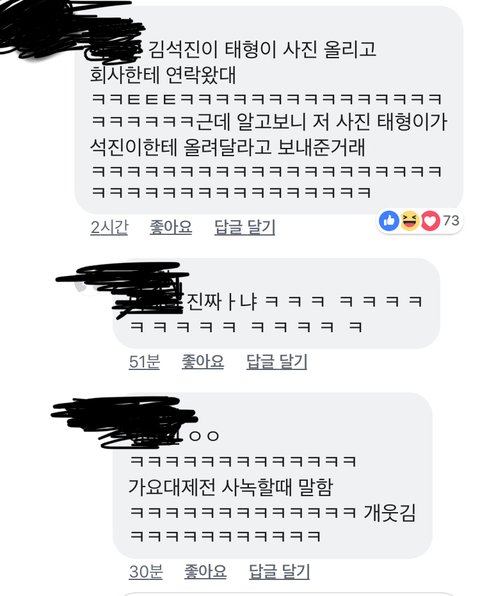
Task: Click 좋아요 under the 2시간 comment
Action: pos(171,227)
